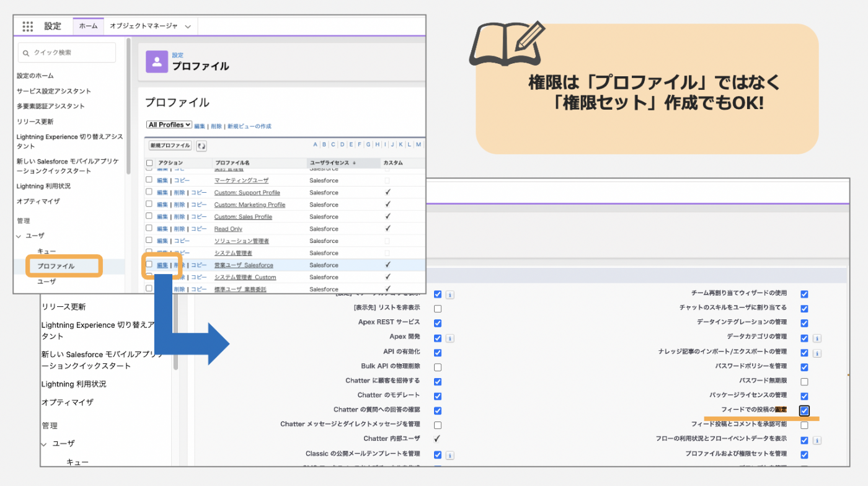Viewport: 868px width, 486px height.
Task: Open the マーケティングユーザ profile link
Action: (x=241, y=180)
